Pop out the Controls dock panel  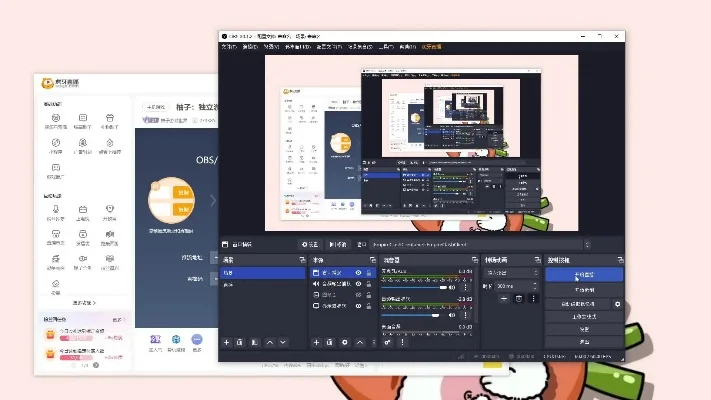click(x=620, y=260)
